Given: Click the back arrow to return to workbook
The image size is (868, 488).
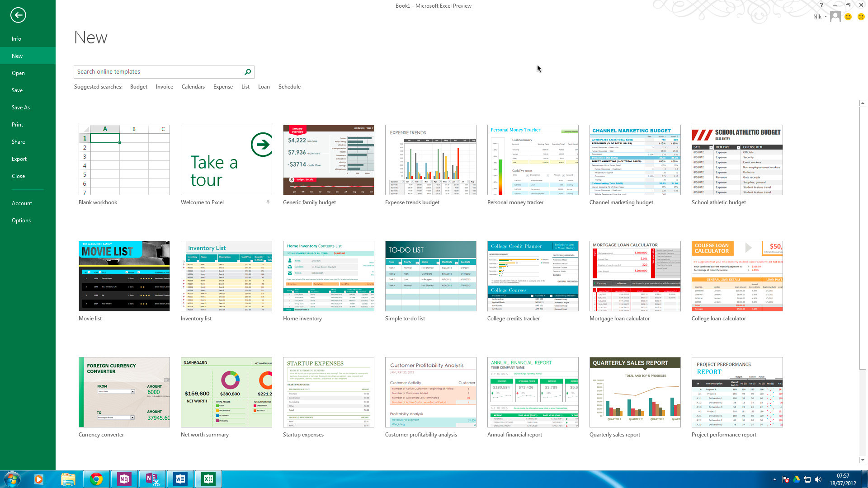Looking at the screenshot, I should [18, 15].
